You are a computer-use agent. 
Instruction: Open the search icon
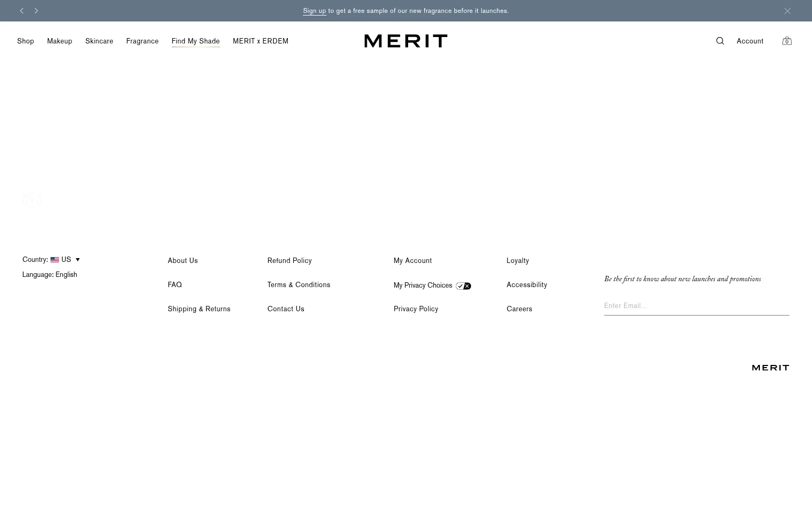720,41
